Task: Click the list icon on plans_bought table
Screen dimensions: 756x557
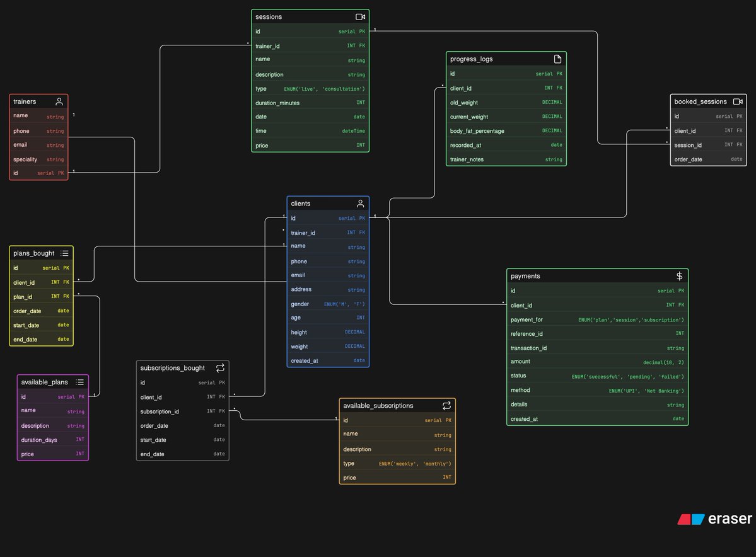Action: 66,253
